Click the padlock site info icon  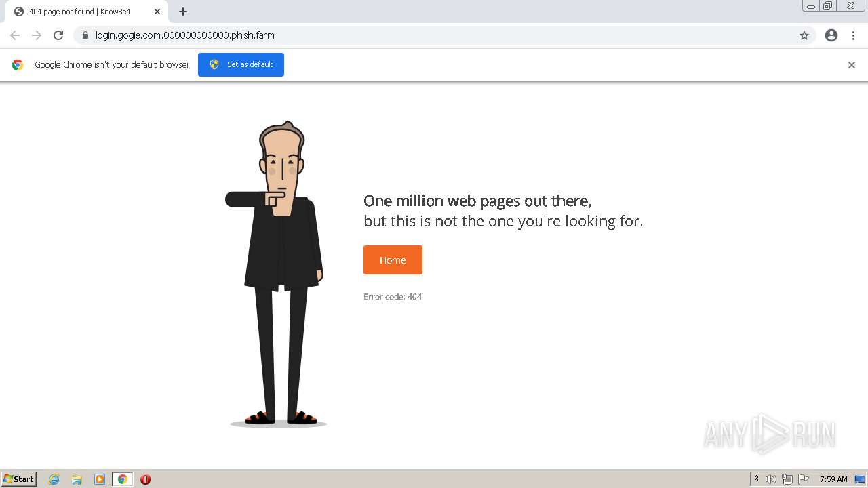(x=85, y=35)
